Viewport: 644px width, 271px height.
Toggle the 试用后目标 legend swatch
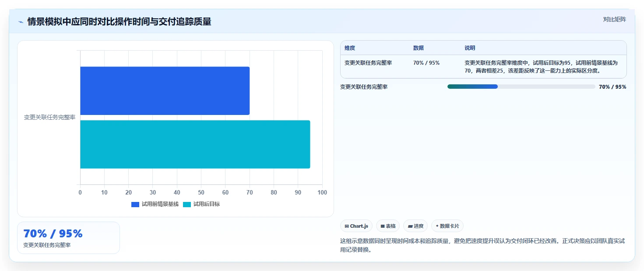click(x=187, y=204)
